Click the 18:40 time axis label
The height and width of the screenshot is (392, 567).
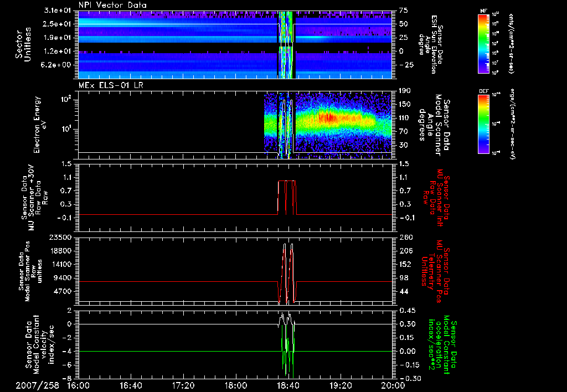tap(288, 385)
